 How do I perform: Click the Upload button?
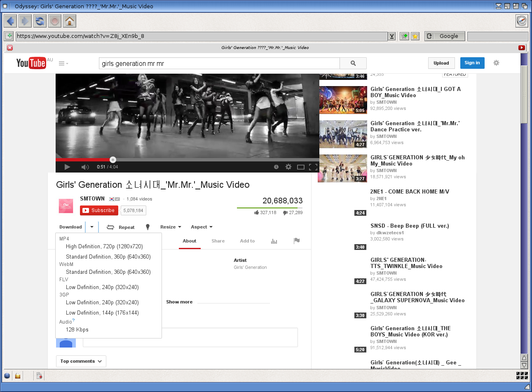441,63
